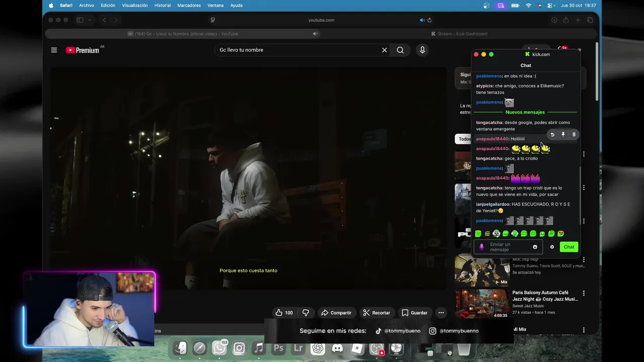Reply to the hovered anapaula18440 chat message
Screen dimensions: 644x362
[552, 134]
